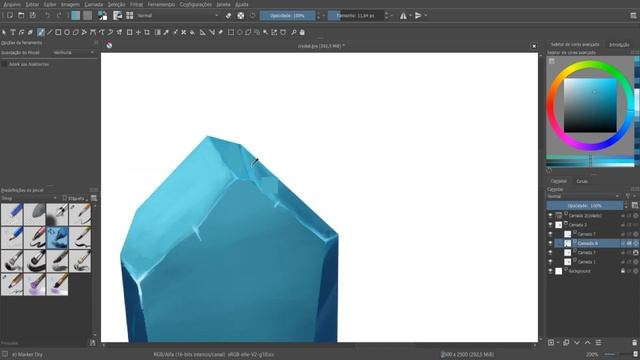
Task: Select Camada 1 layer row
Action: [x=592, y=262]
